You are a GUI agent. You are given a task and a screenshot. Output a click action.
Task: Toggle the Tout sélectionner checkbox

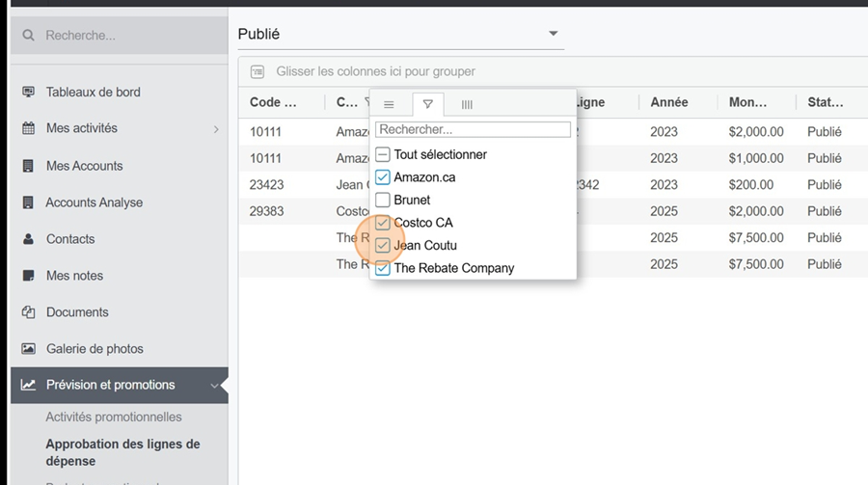pos(383,154)
